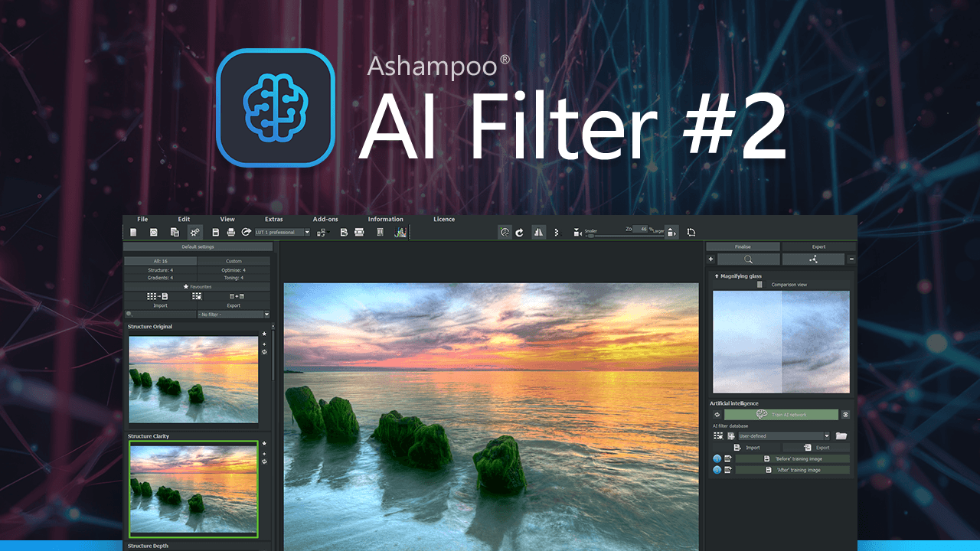The width and height of the screenshot is (980, 551).
Task: Click the toolbar document icon marked with a B
Action: (x=344, y=232)
